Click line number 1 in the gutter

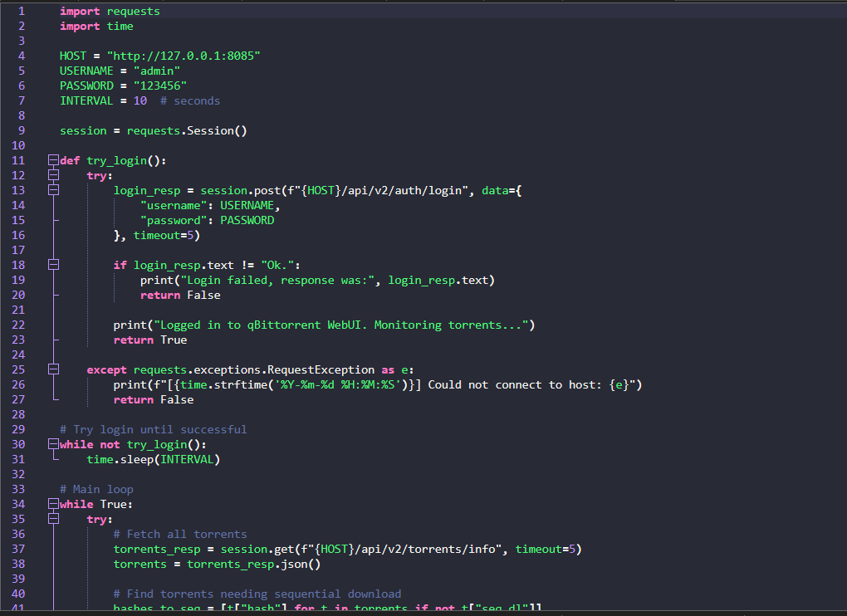click(x=22, y=12)
